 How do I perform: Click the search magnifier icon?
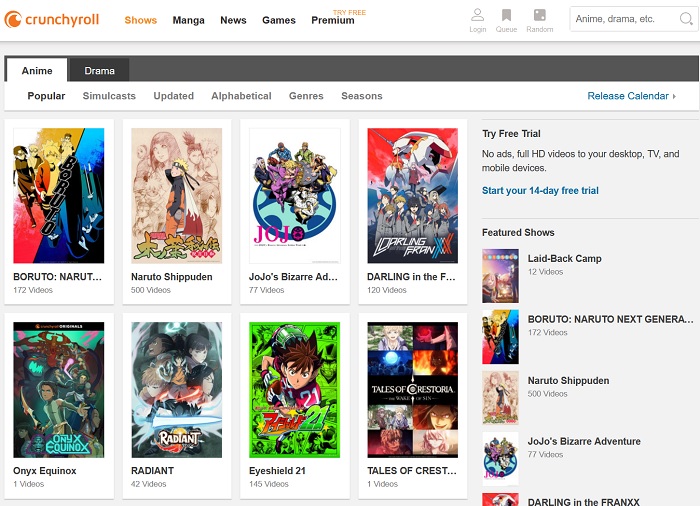click(x=686, y=19)
